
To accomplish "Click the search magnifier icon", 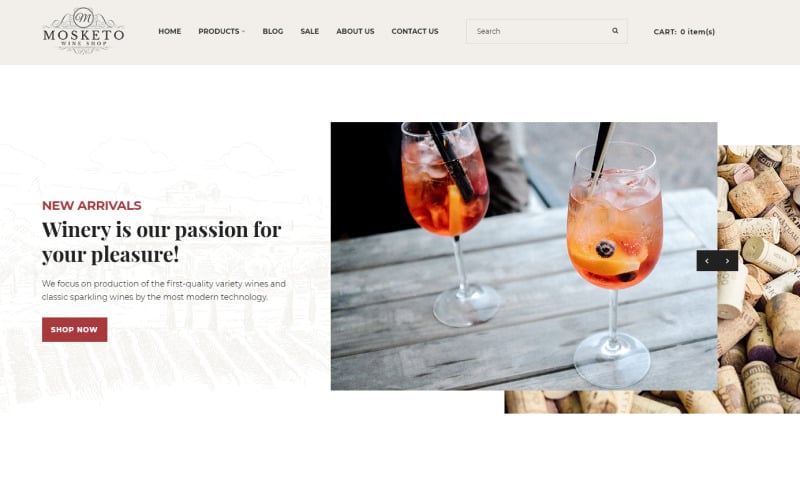I will pyautogui.click(x=615, y=31).
